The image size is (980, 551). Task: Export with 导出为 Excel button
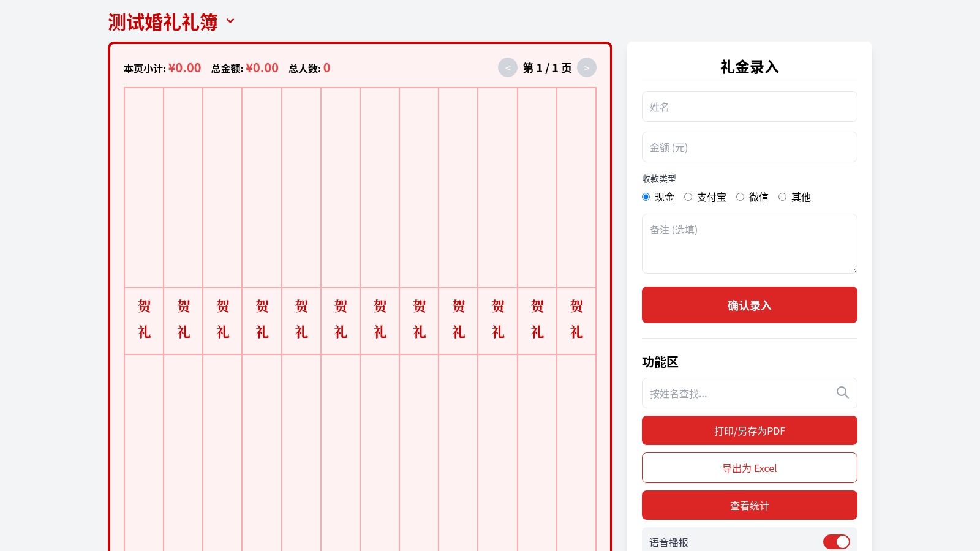tap(750, 468)
